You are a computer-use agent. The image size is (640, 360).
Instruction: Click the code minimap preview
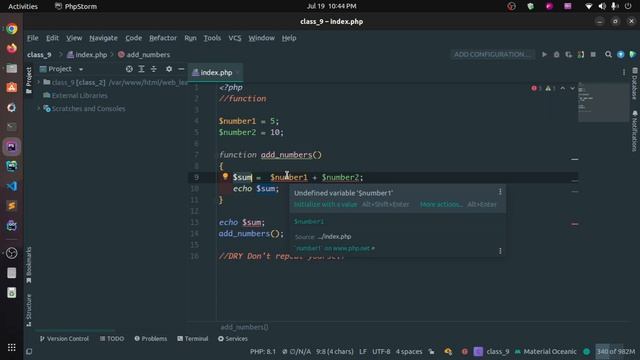click(x=603, y=102)
